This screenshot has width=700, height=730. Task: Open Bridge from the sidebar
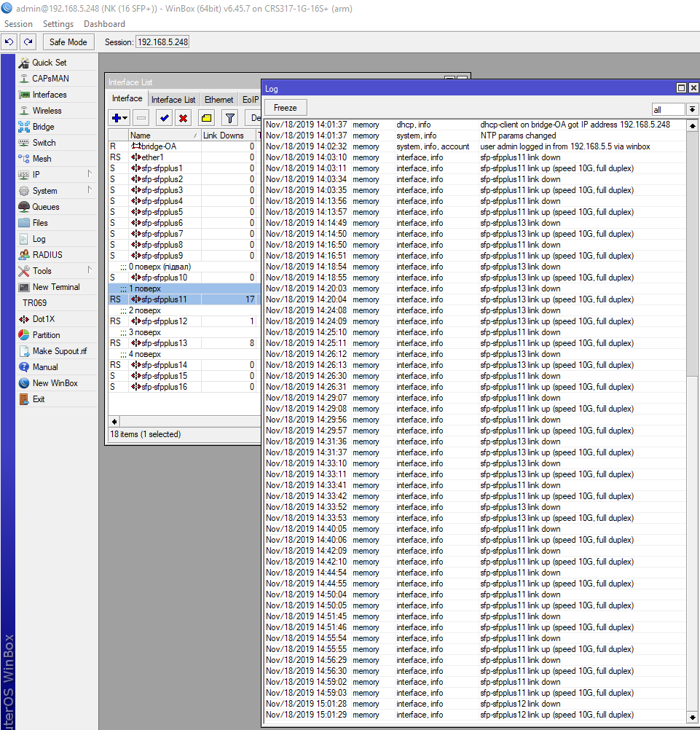43,127
